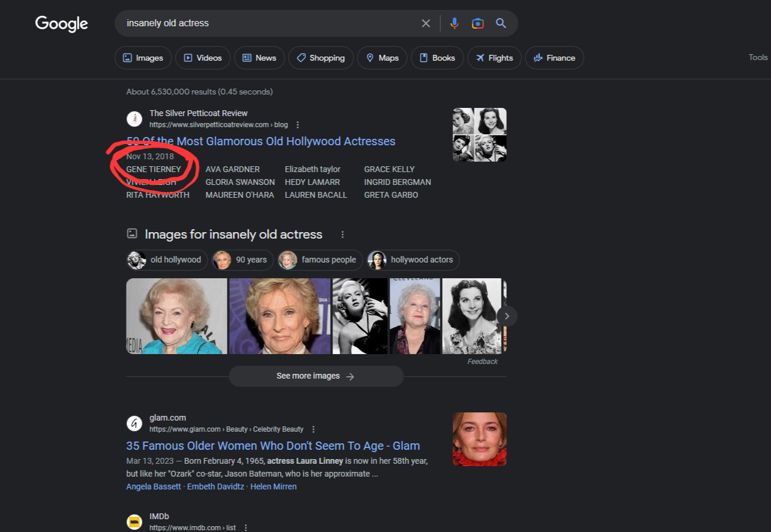Switch to Finance filter tab
The width and height of the screenshot is (771, 532).
[555, 58]
